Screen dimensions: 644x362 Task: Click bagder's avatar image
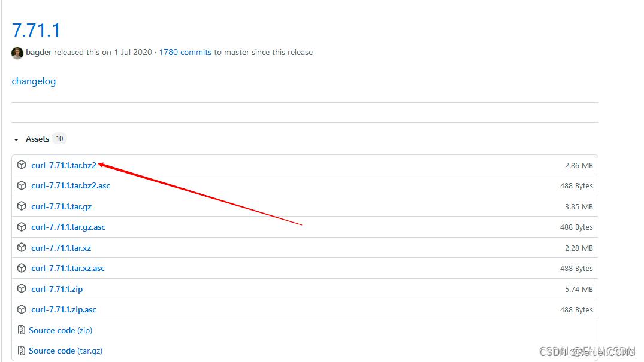coord(17,53)
